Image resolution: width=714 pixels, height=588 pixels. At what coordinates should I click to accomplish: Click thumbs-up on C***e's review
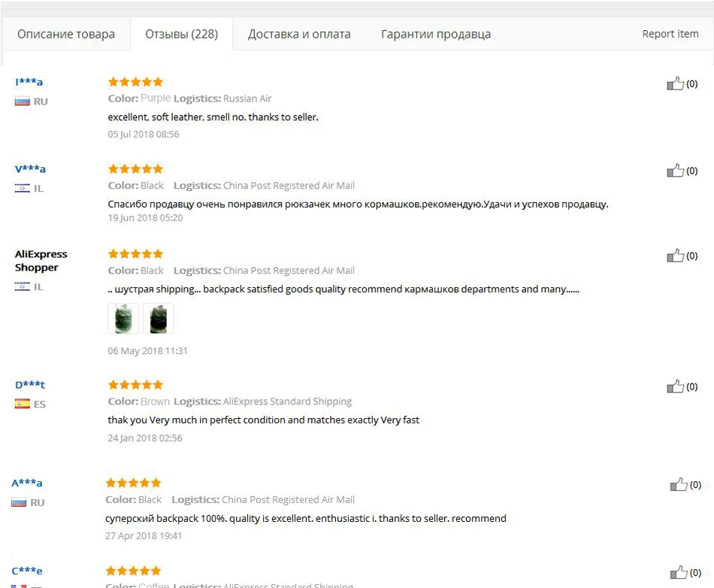tap(679, 572)
